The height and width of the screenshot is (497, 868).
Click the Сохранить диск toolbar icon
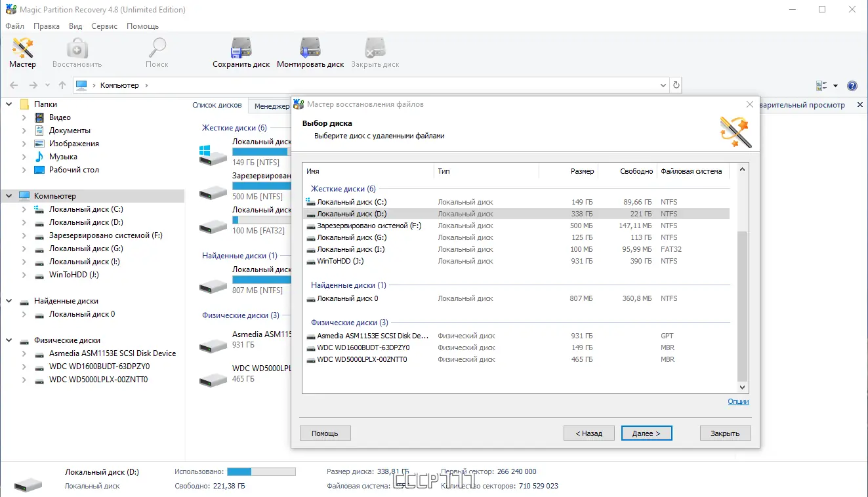point(241,49)
